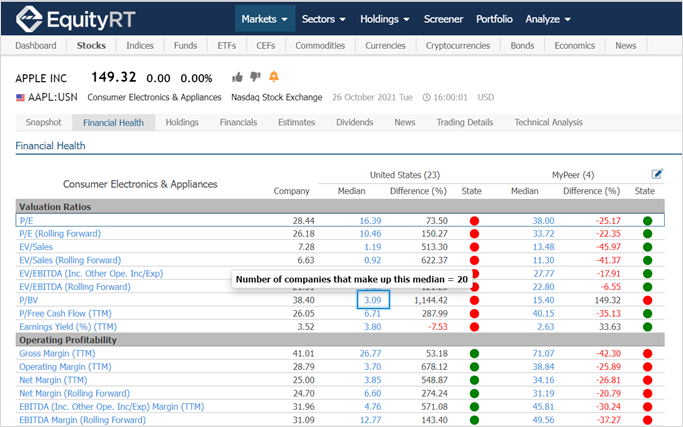
Task: Switch to the Estimates tab
Action: 297,122
